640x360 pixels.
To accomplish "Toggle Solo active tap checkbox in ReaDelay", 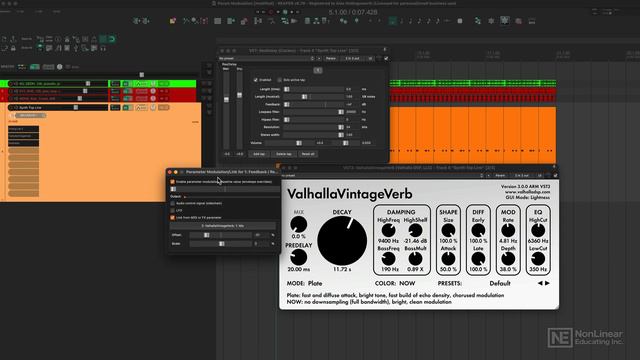I will pyautogui.click(x=280, y=80).
